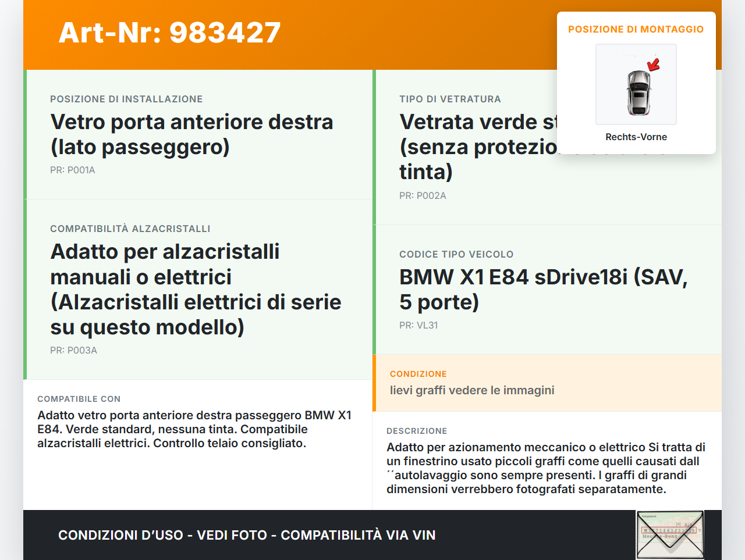Select the "Adatto per azionamento meccanico" description paragraph

[x=546, y=468]
